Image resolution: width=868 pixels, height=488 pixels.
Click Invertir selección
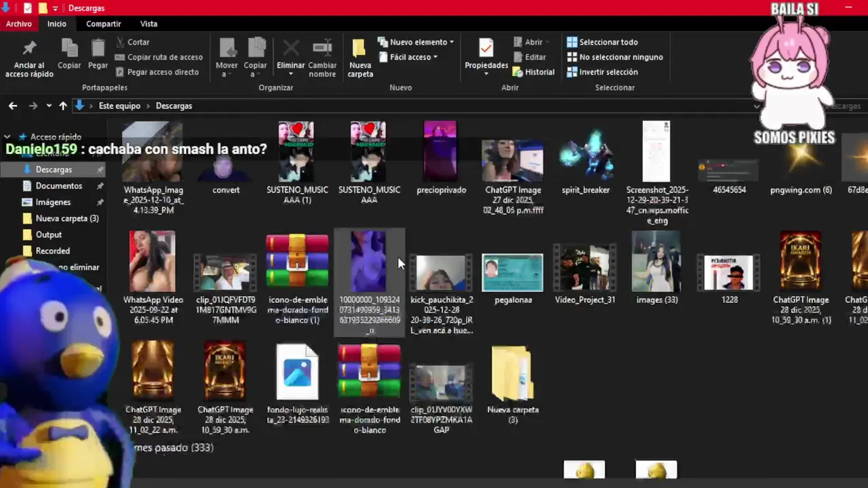(602, 72)
